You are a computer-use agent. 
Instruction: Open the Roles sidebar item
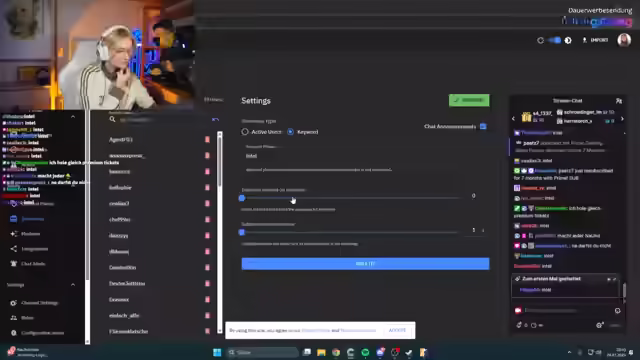(27, 318)
